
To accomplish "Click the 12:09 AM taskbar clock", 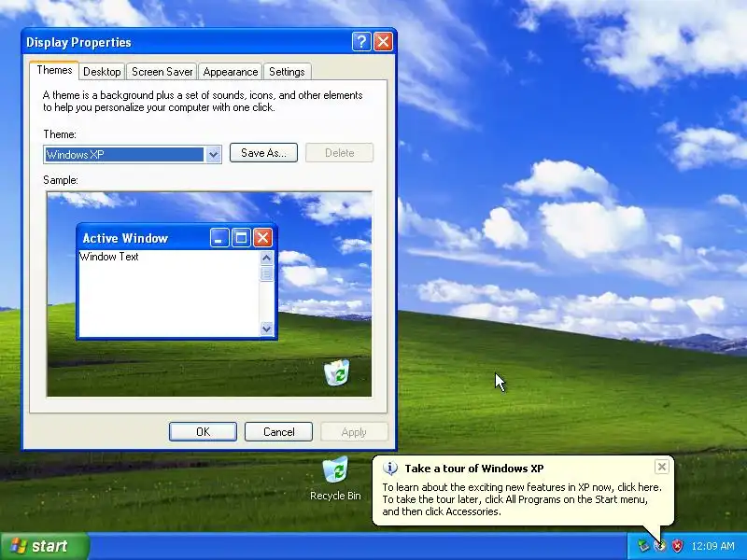I will click(713, 546).
